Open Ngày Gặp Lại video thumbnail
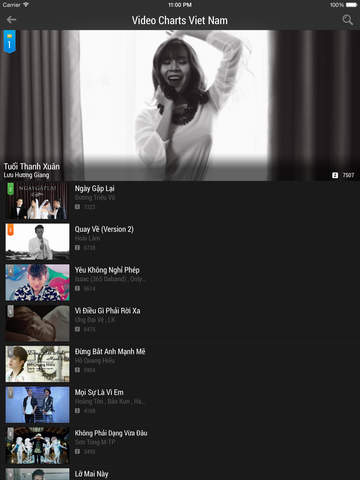This screenshot has width=360, height=480. click(x=37, y=201)
